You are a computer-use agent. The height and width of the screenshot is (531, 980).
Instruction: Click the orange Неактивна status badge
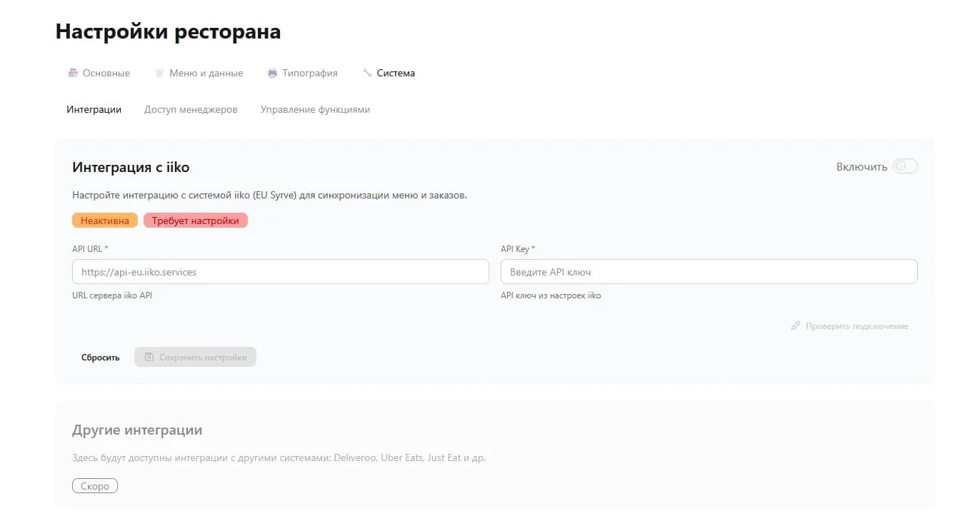click(104, 220)
